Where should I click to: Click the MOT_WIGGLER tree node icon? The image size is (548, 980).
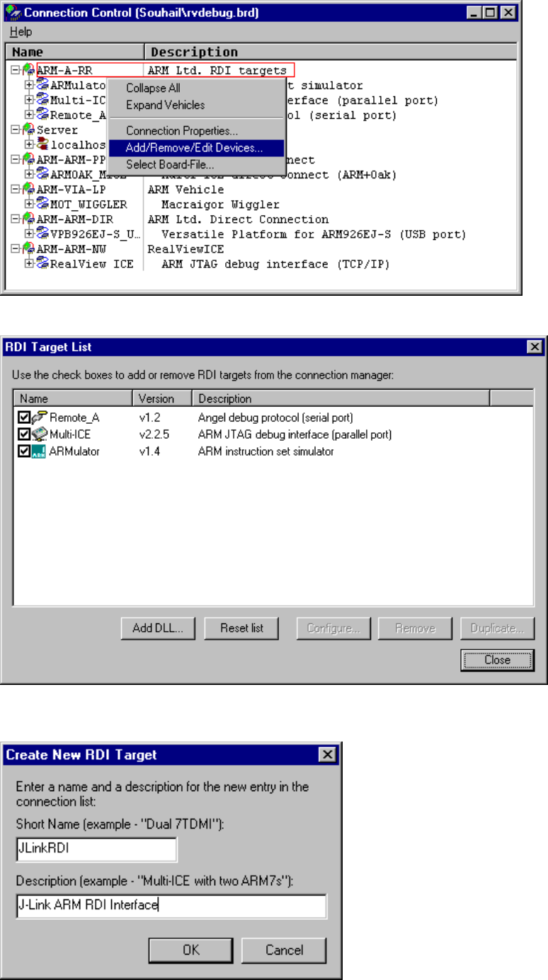coord(42,204)
